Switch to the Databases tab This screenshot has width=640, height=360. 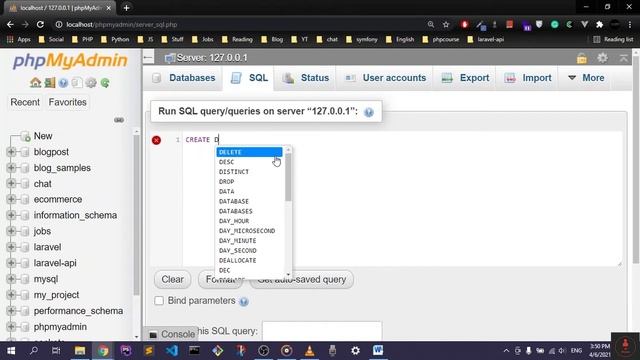click(x=183, y=78)
